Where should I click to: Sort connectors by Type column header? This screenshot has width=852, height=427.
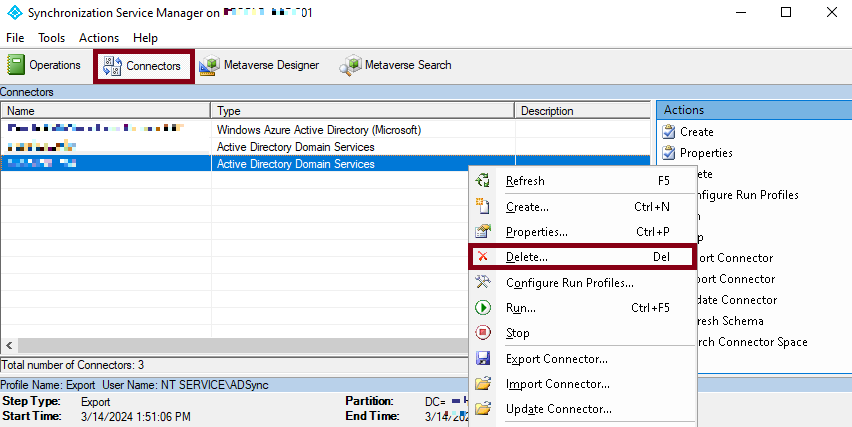362,111
